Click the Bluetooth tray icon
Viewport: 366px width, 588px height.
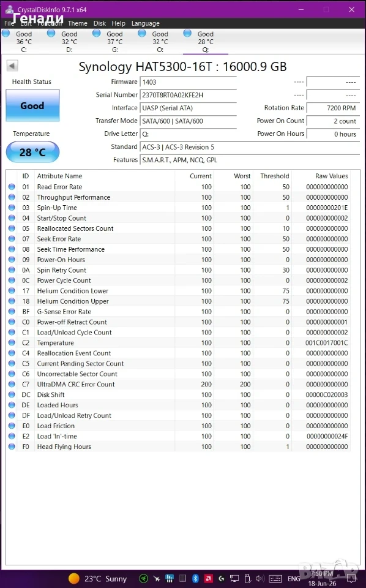(195, 578)
